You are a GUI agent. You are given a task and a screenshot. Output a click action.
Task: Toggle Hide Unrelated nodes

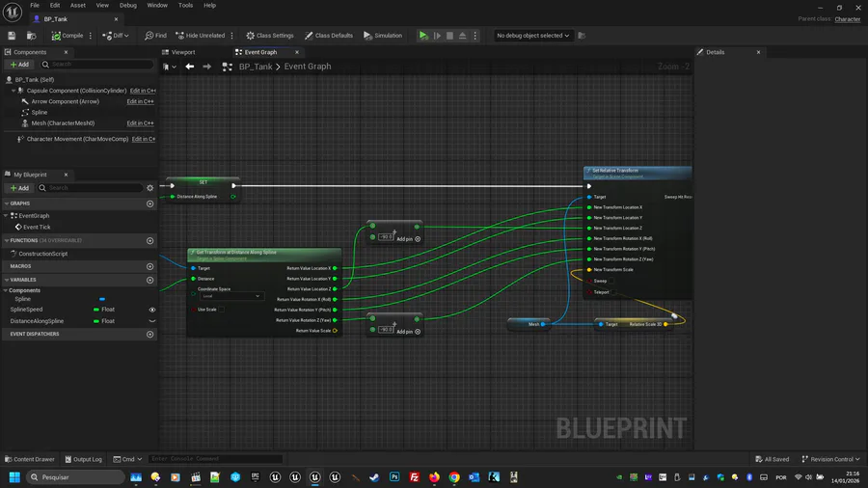[x=201, y=36]
